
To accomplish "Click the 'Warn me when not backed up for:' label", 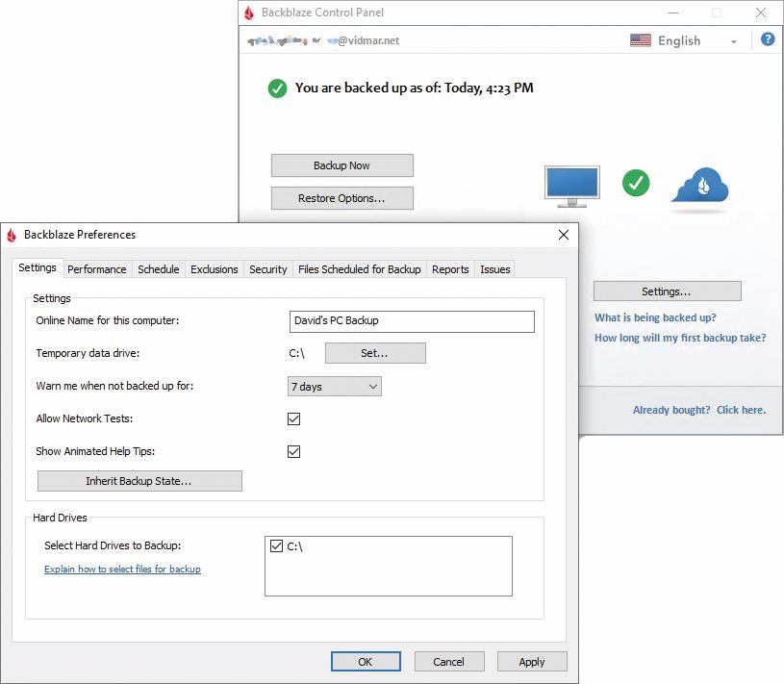I will [x=114, y=386].
